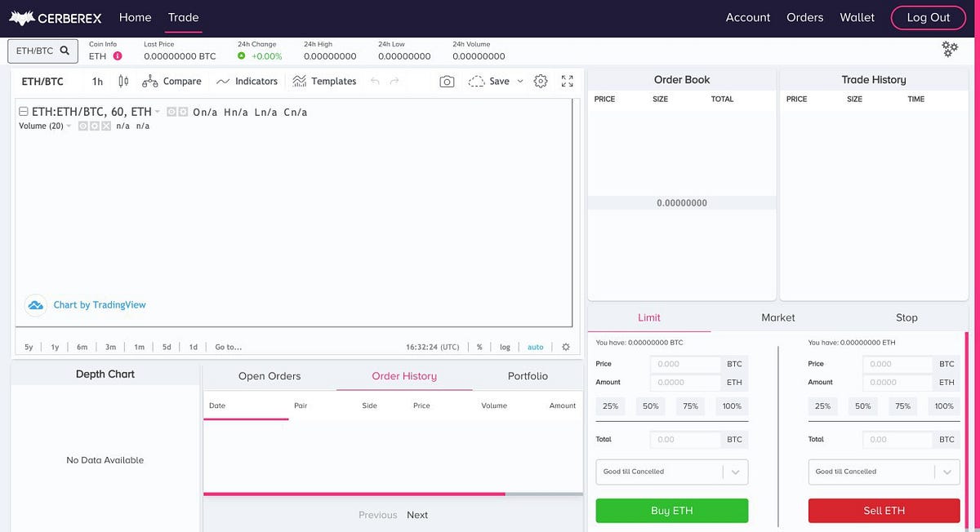Switch to the Stop order tab

pos(906,317)
